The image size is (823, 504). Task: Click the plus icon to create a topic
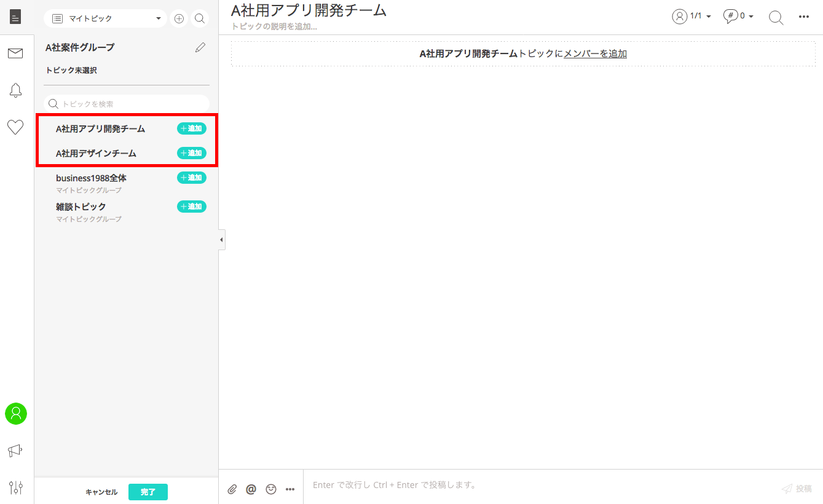[179, 18]
